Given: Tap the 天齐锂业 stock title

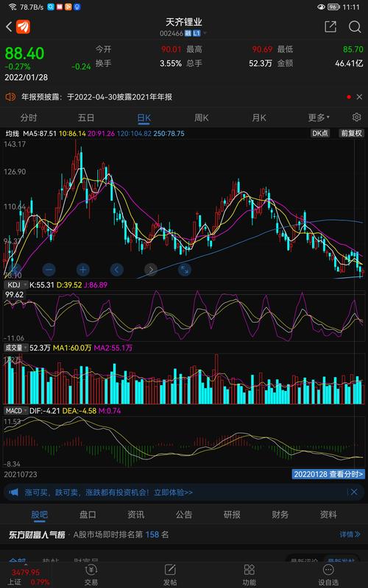Looking at the screenshot, I should pos(184,23).
